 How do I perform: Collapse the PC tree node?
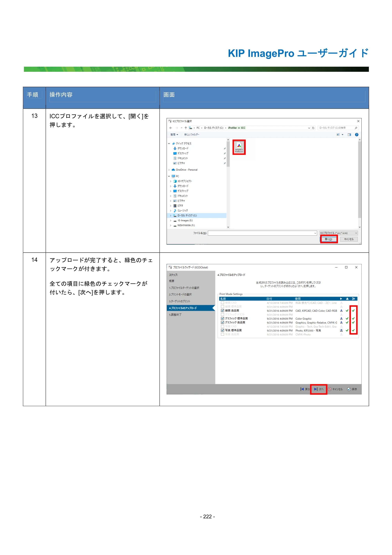click(x=169, y=176)
